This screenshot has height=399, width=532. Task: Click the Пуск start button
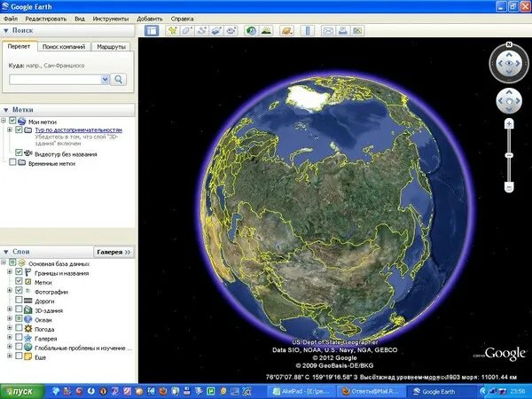click(22, 391)
